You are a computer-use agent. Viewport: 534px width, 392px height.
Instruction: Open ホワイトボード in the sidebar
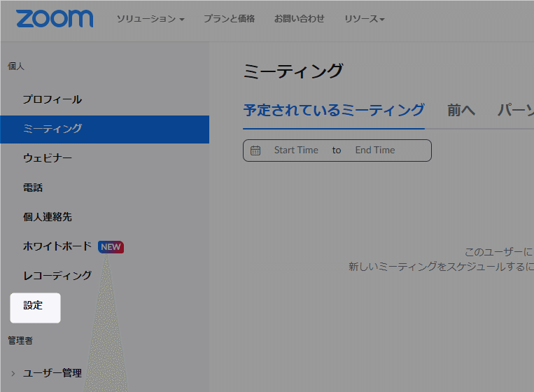[57, 246]
